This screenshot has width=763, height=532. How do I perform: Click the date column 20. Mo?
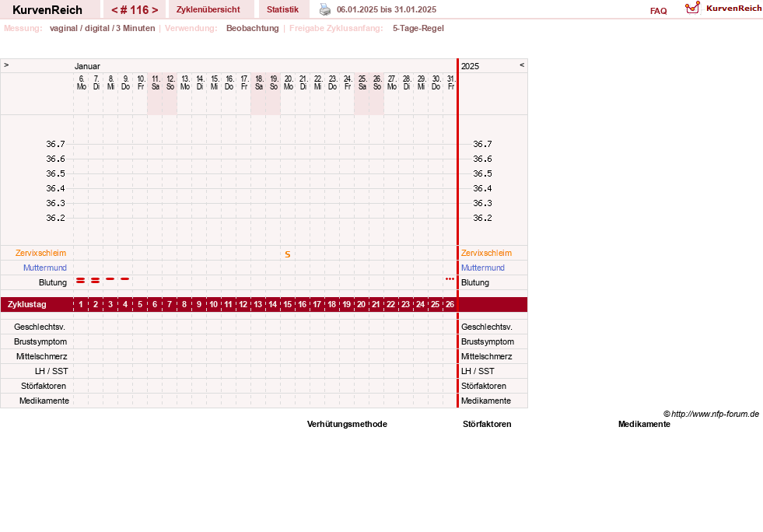click(289, 82)
